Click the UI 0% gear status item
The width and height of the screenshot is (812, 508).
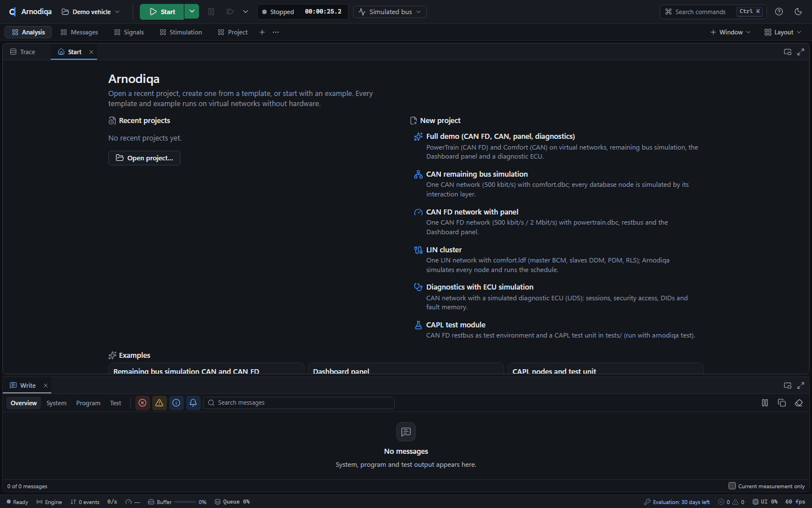(765, 502)
